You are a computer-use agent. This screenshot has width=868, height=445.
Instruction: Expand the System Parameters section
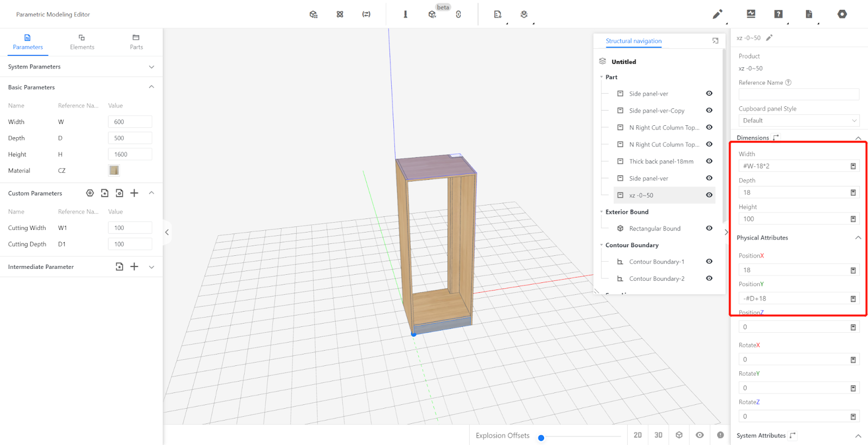coord(151,67)
